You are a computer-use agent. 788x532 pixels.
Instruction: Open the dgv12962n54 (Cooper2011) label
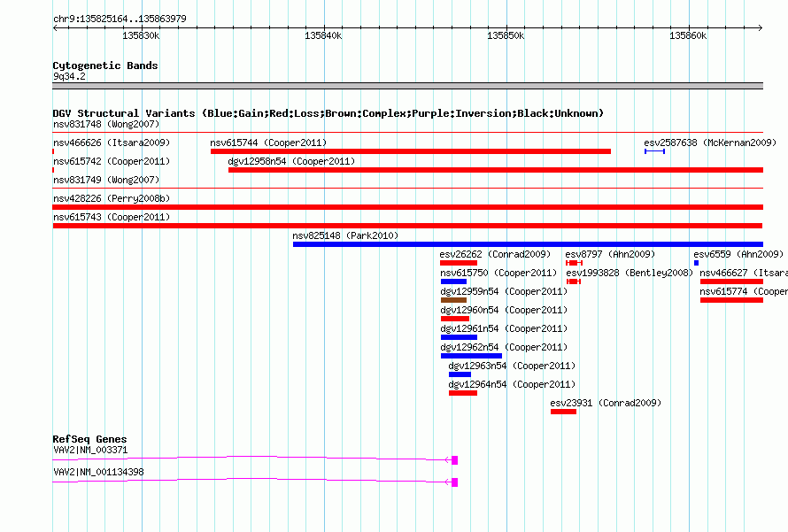tap(504, 347)
